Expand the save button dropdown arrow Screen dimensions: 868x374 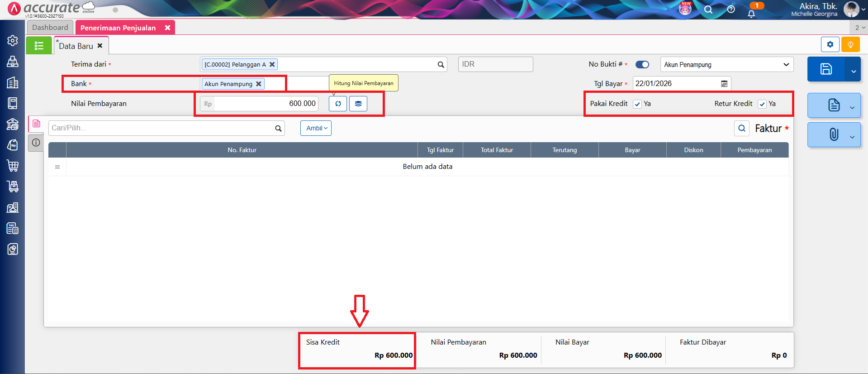tap(853, 71)
